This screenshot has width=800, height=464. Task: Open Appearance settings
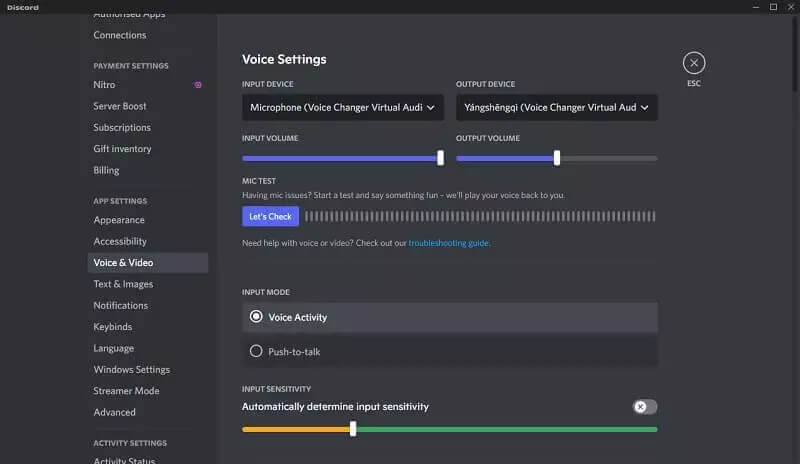tap(119, 220)
